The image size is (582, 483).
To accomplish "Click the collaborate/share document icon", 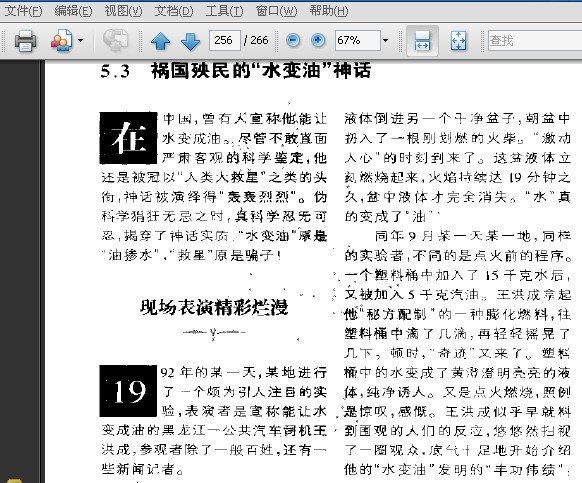I will (62, 40).
